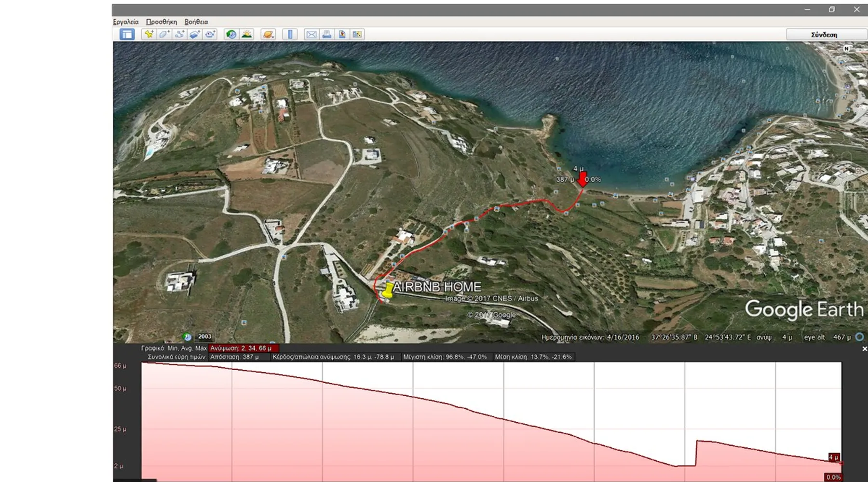
Task: Click the AIRBNB HOME yellow pushpin
Action: 388,291
